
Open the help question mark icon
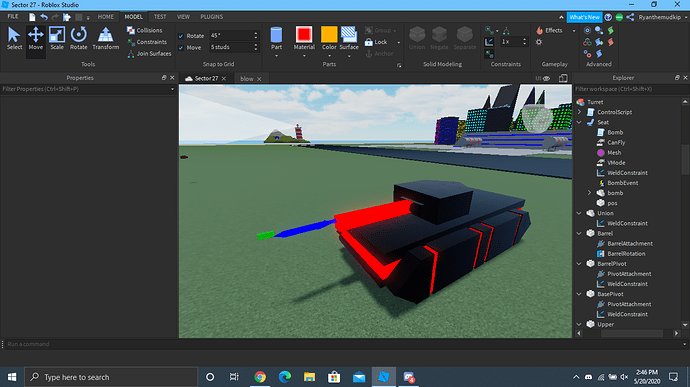[x=608, y=17]
